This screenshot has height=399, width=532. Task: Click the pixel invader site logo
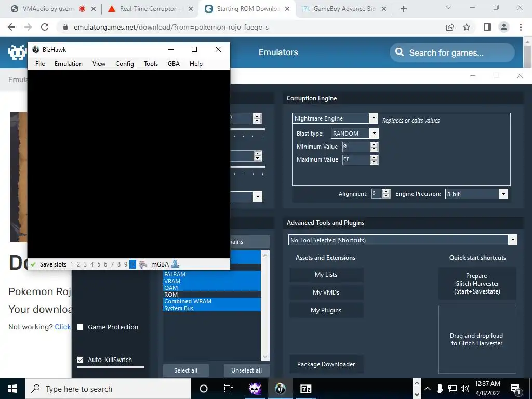coord(17,52)
